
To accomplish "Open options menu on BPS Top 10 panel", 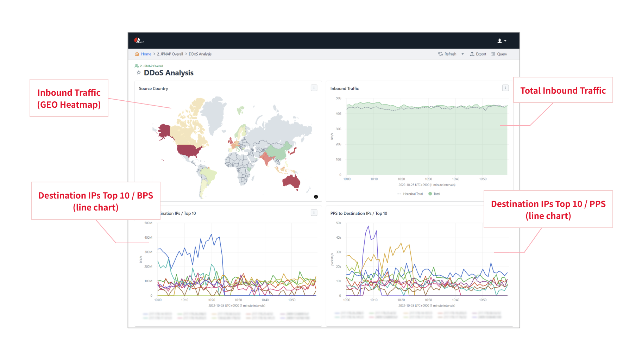I will pyautogui.click(x=314, y=213).
